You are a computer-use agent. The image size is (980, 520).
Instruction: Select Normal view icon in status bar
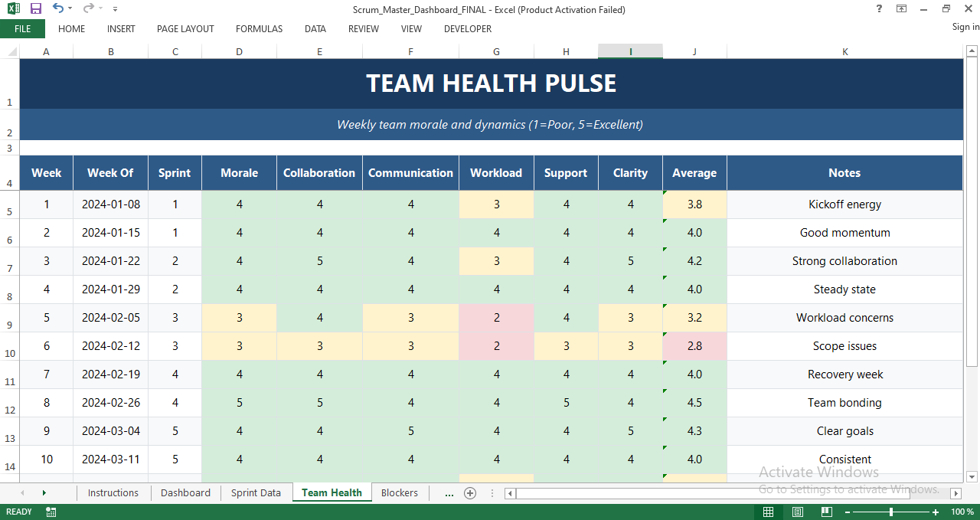(x=768, y=512)
